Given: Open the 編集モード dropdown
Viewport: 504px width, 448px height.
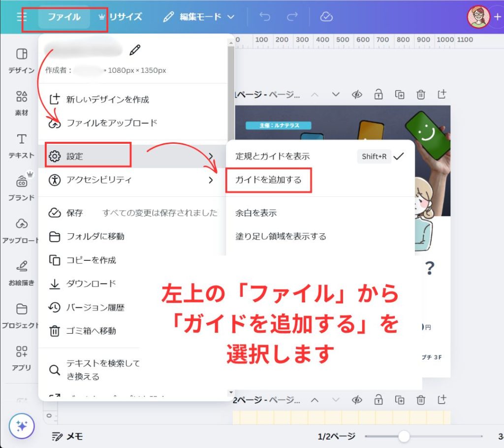Looking at the screenshot, I should click(x=199, y=17).
